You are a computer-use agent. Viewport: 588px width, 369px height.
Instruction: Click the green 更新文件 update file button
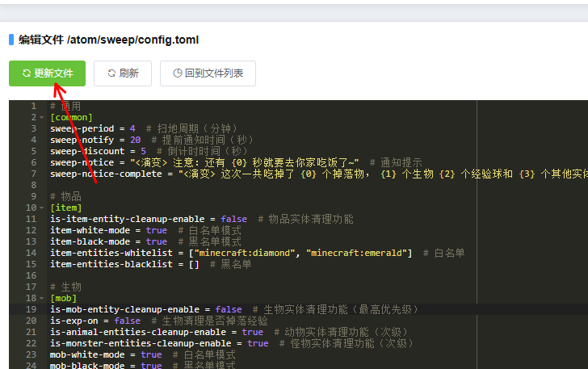[x=48, y=73]
